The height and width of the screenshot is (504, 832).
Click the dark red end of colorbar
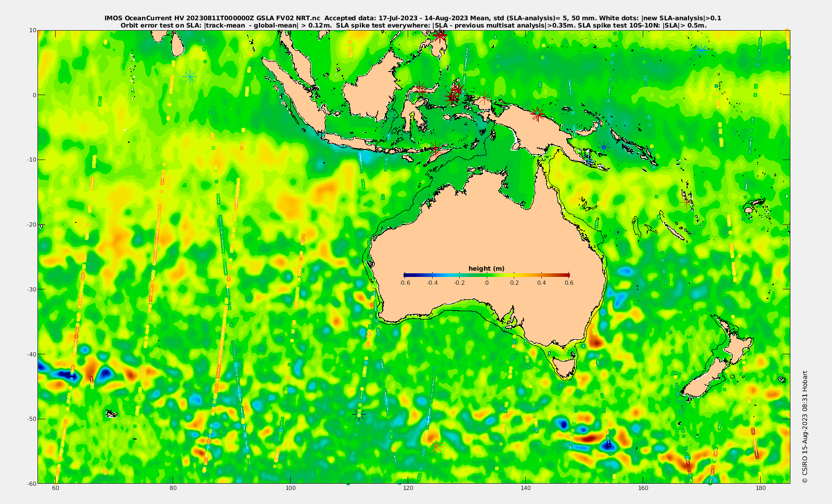click(567, 275)
